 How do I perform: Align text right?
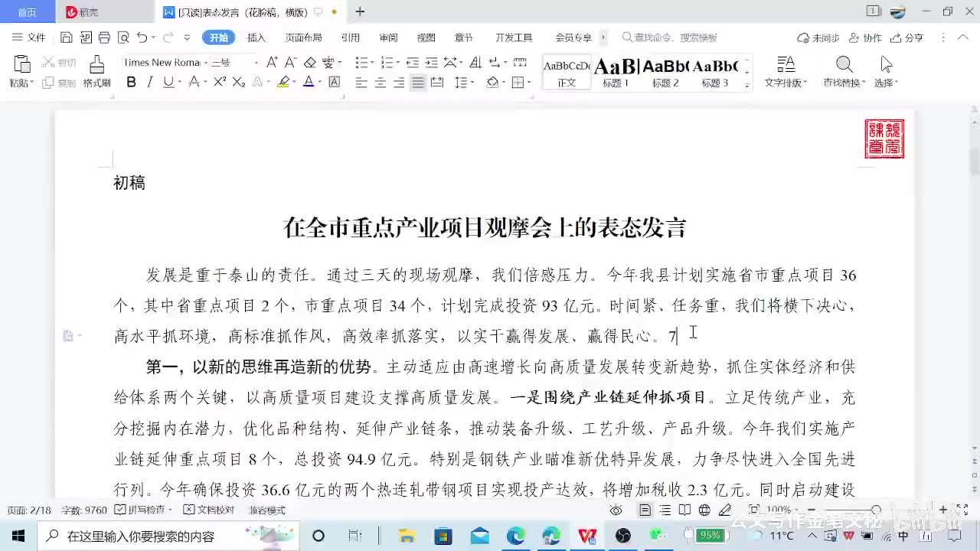[x=398, y=83]
